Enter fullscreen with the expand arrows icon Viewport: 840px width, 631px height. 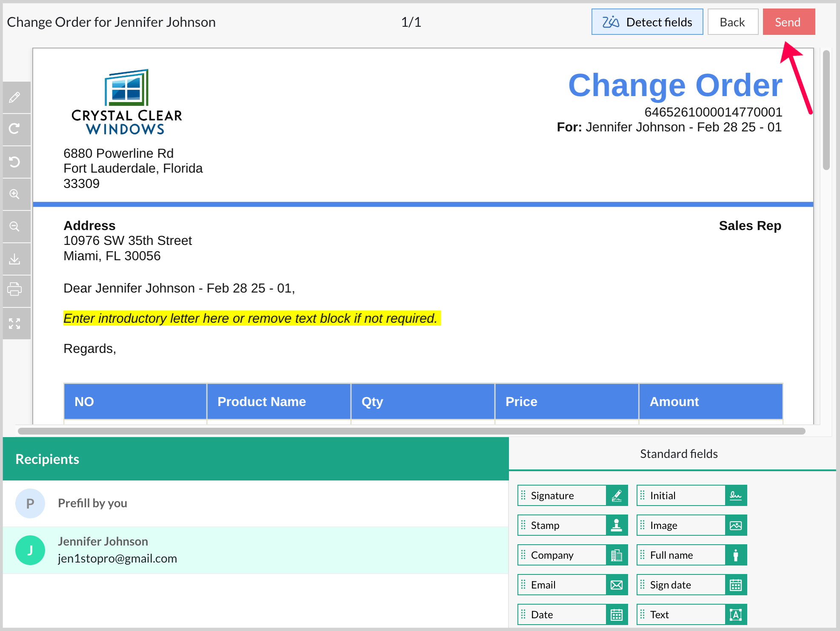[15, 324]
